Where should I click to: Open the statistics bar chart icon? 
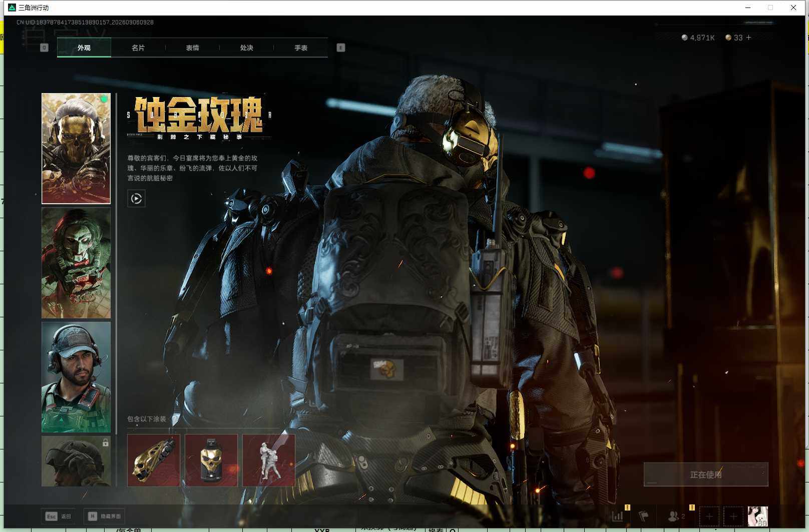[618, 516]
